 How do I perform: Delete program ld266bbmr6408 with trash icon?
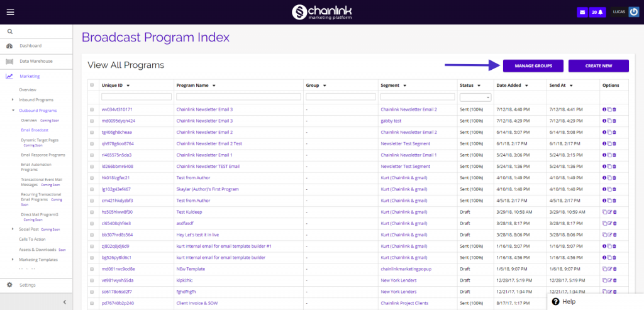point(615,166)
